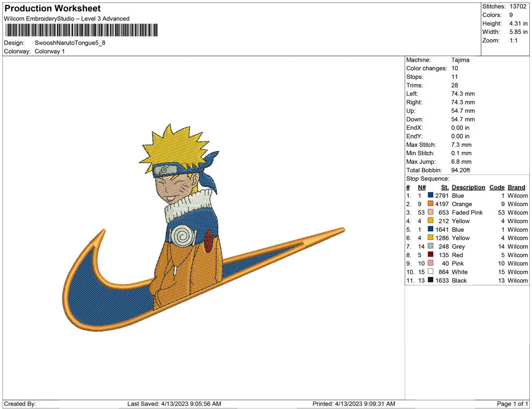Click the "Description" column header
The image size is (532, 409).
coord(468,187)
